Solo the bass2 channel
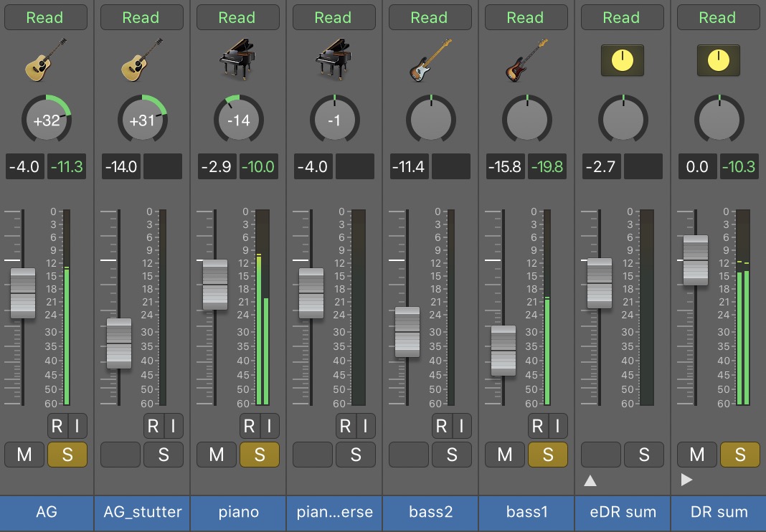766x532 pixels. click(451, 455)
